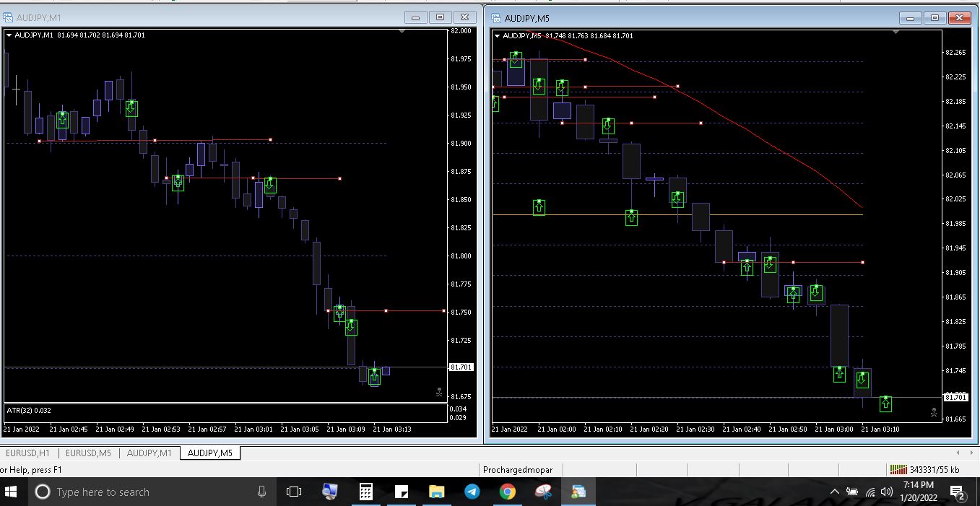The image size is (980, 506).
Task: Select the topmost arrow marker on M5 chart
Action: (x=516, y=59)
